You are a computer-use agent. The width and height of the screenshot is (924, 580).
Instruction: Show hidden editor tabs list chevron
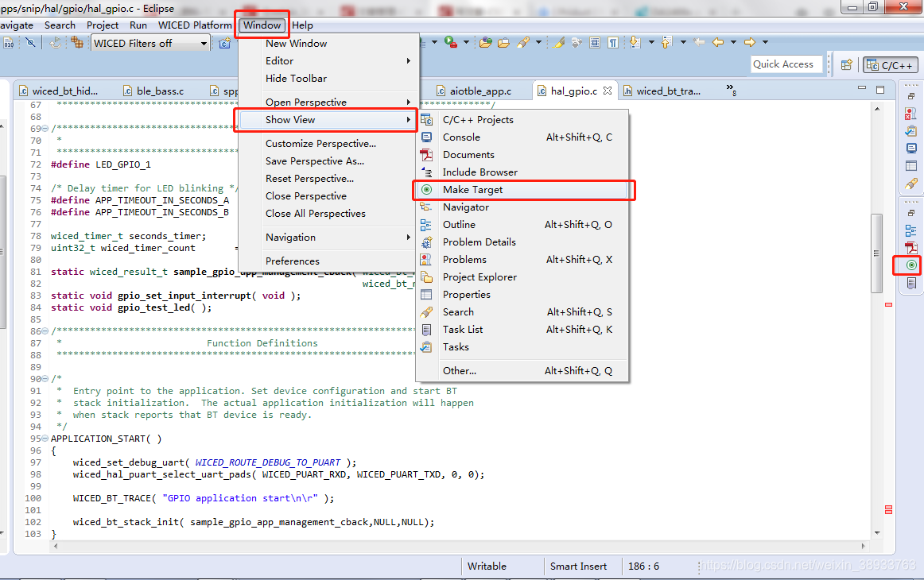732,90
